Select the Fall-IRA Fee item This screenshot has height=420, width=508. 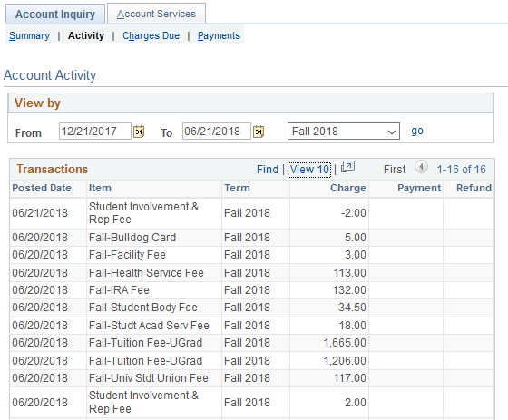coord(119,289)
